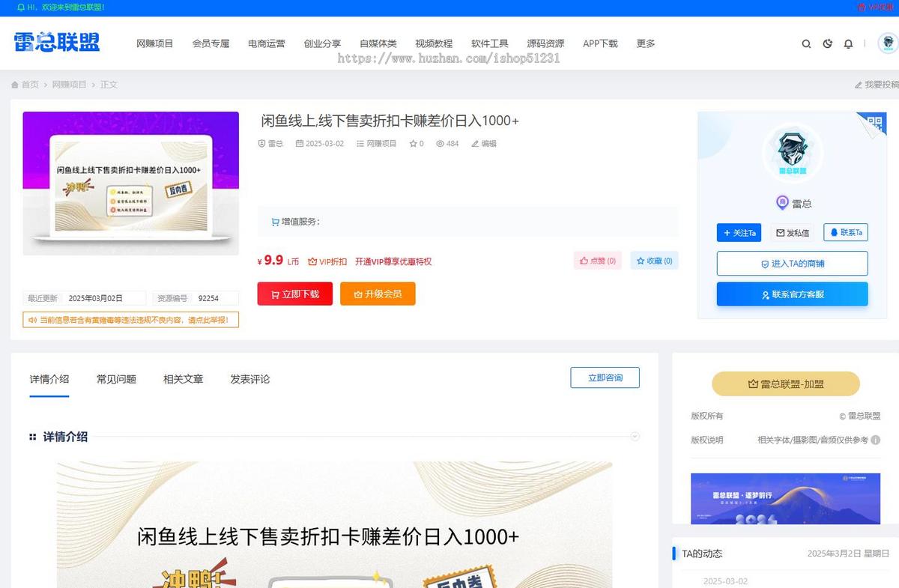The image size is (899, 588).
Task: Click the 雷总联盟 site logo
Action: tap(57, 42)
